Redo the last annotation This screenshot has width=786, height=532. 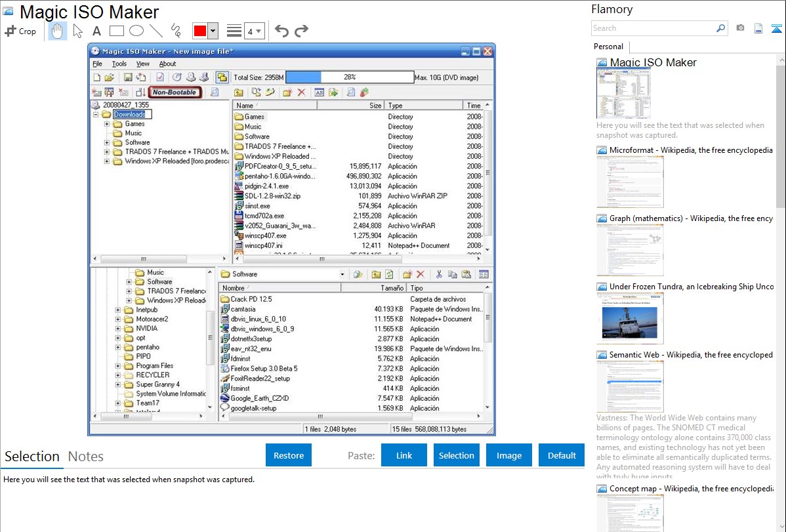(301, 31)
